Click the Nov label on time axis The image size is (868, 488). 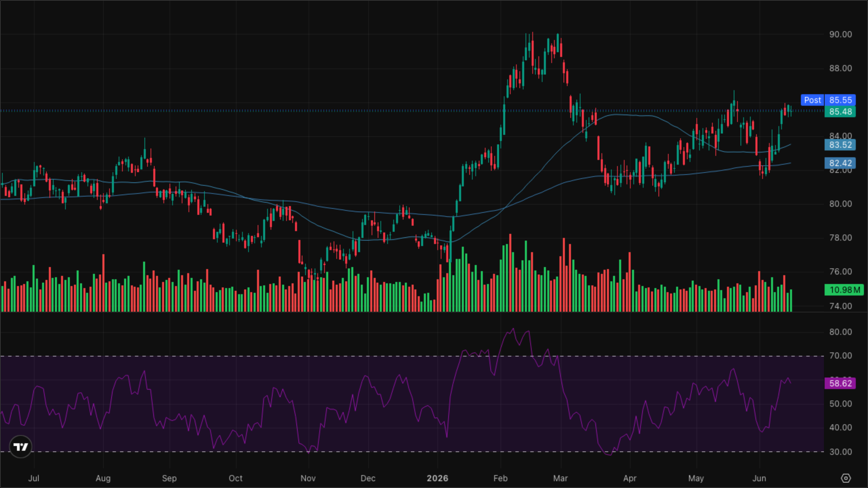[308, 478]
